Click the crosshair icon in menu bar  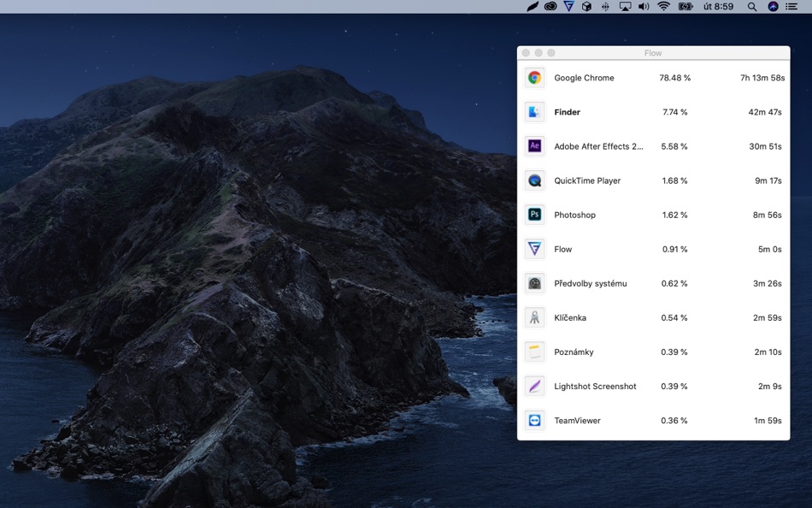click(605, 7)
